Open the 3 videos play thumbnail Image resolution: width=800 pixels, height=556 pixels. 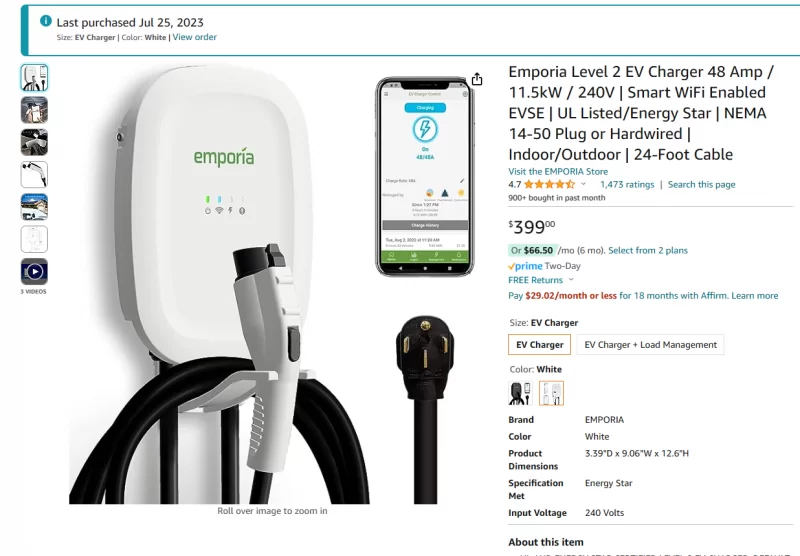[34, 271]
